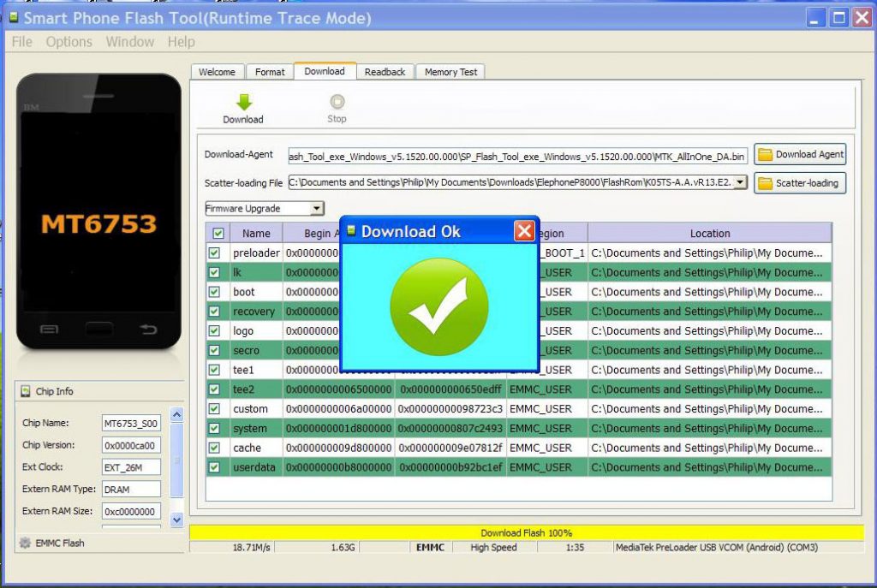877x588 pixels.
Task: Click the Extern RAM Type field DRAM
Action: pos(131,489)
